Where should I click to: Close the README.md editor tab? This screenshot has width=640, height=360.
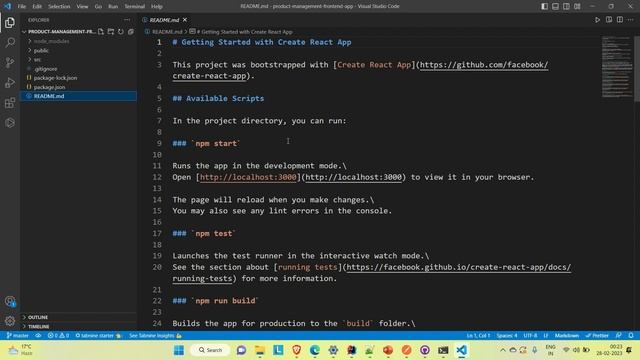[185, 20]
